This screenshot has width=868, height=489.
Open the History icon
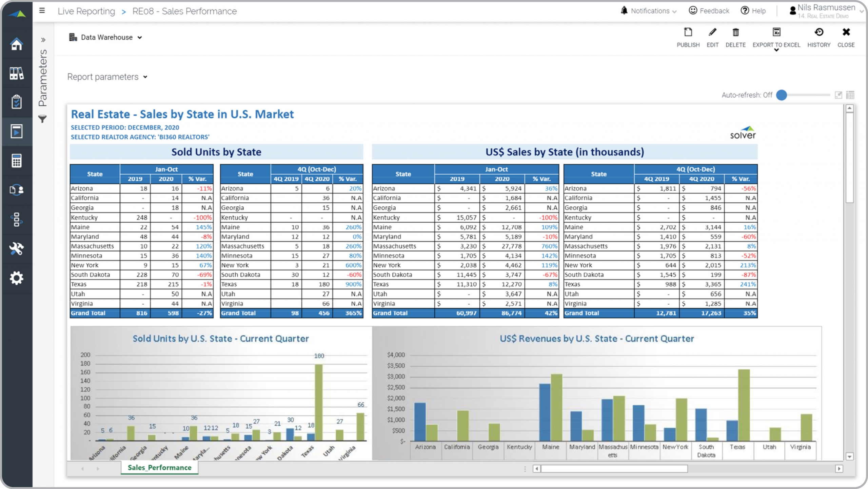(819, 33)
